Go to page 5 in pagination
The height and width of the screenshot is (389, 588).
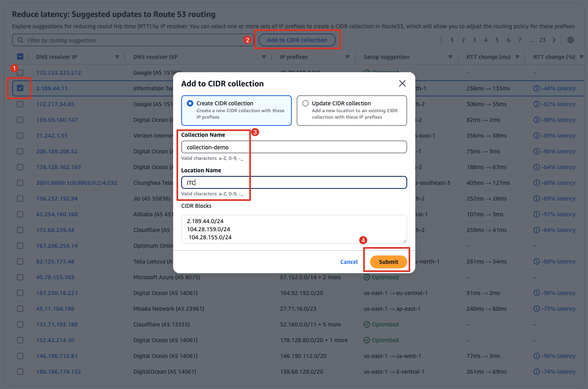point(497,40)
